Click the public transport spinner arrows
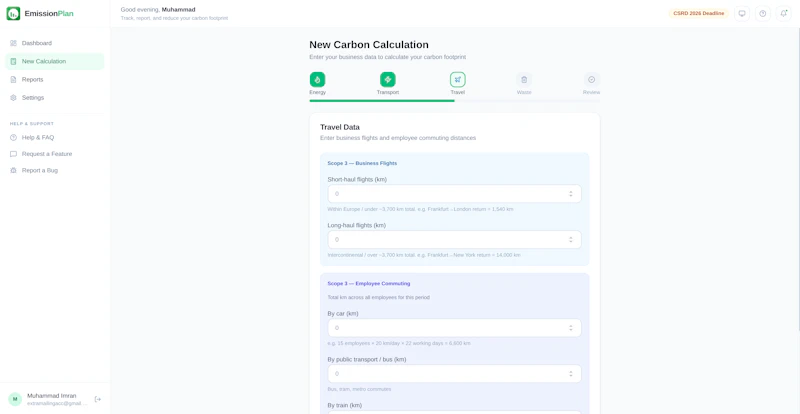Image resolution: width=800 pixels, height=414 pixels. 571,374
